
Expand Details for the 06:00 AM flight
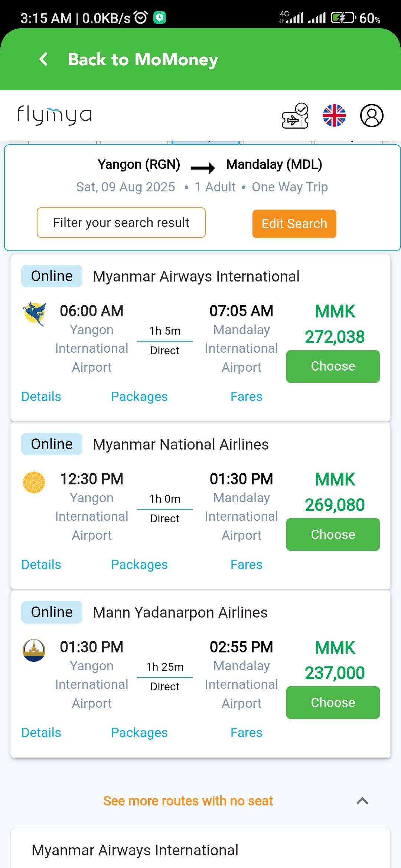coord(41,397)
